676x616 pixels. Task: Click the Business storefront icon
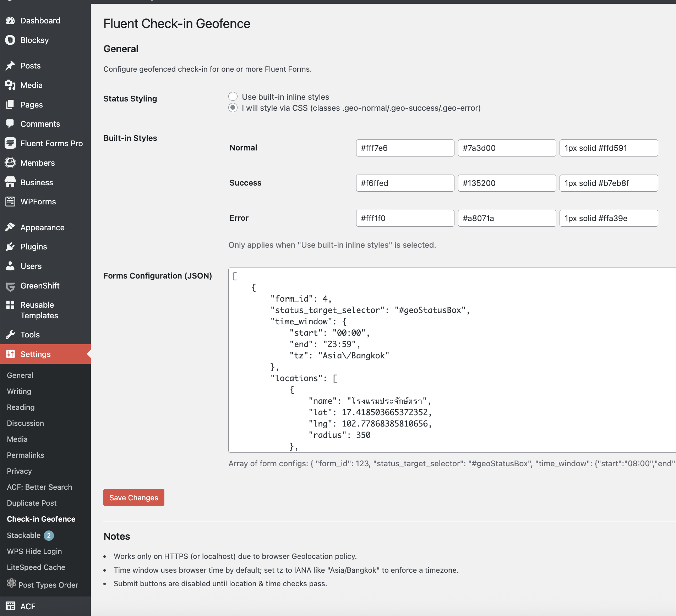pyautogui.click(x=10, y=182)
